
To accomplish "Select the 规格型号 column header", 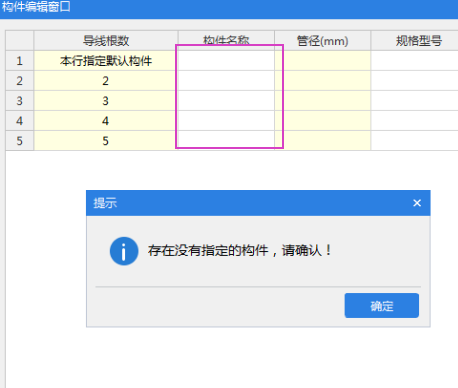I will point(414,41).
